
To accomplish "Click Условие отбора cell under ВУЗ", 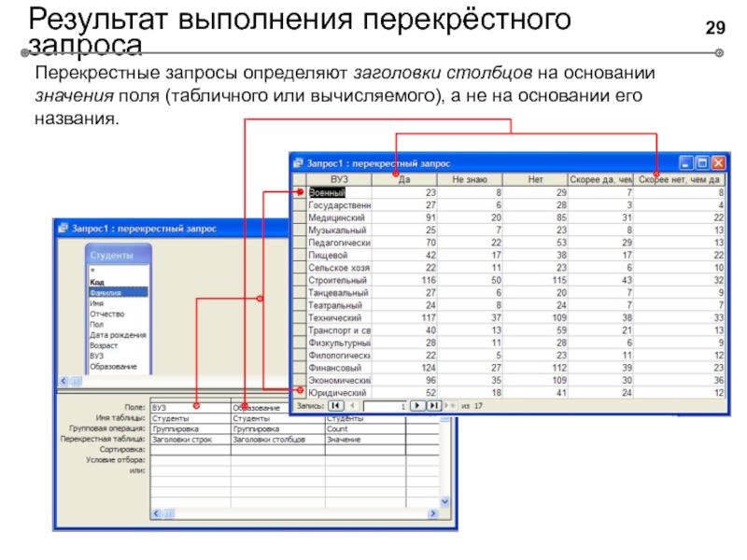I will pyautogui.click(x=190, y=460).
